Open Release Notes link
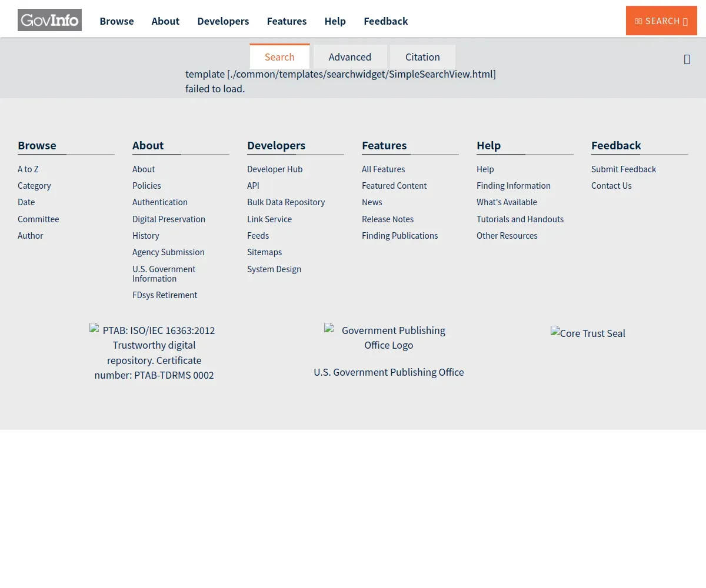 point(388,219)
